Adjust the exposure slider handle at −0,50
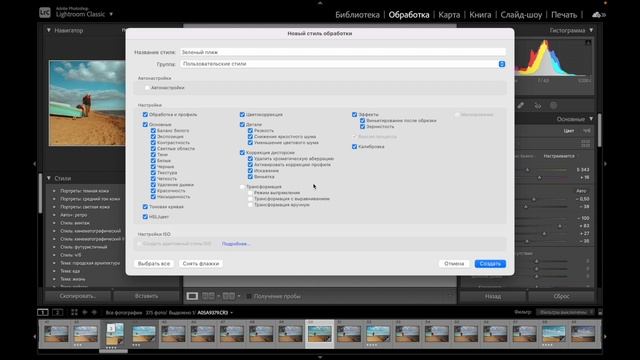 (533, 199)
